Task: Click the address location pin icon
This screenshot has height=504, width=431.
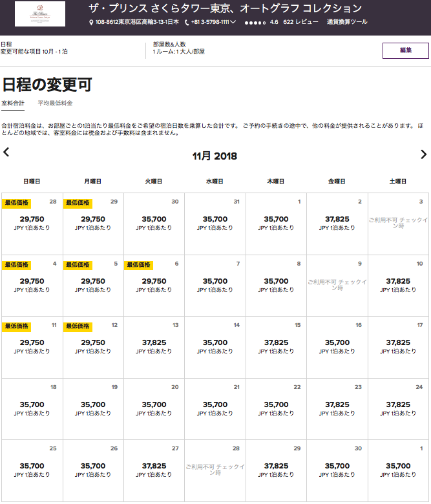Action: (x=91, y=22)
